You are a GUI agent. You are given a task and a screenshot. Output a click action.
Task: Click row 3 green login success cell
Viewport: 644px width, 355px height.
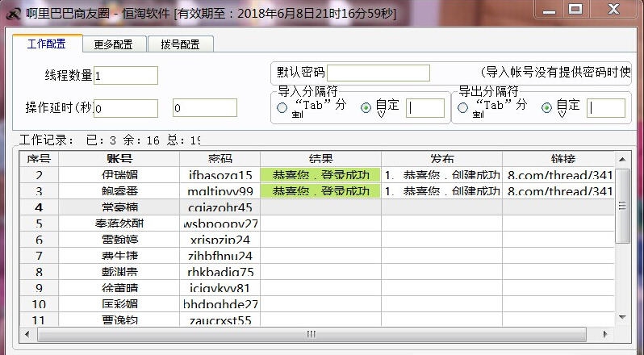(320, 191)
